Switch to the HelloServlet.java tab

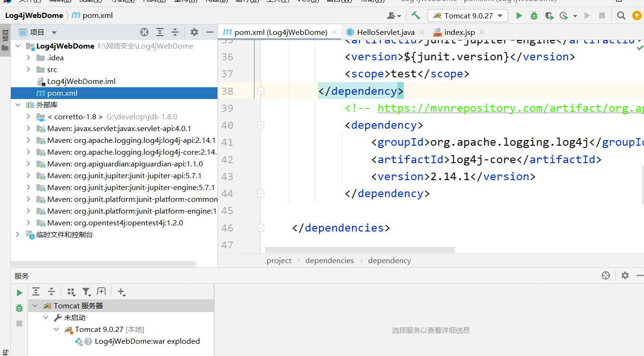(385, 32)
